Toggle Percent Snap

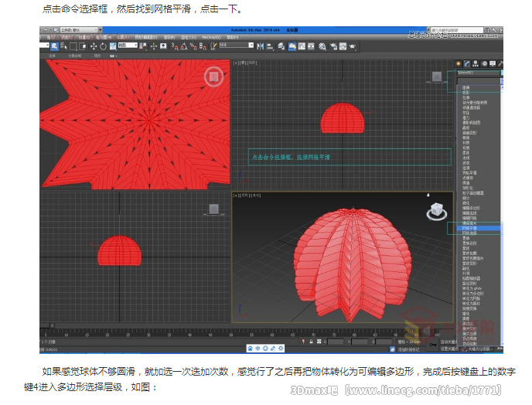click(194, 46)
